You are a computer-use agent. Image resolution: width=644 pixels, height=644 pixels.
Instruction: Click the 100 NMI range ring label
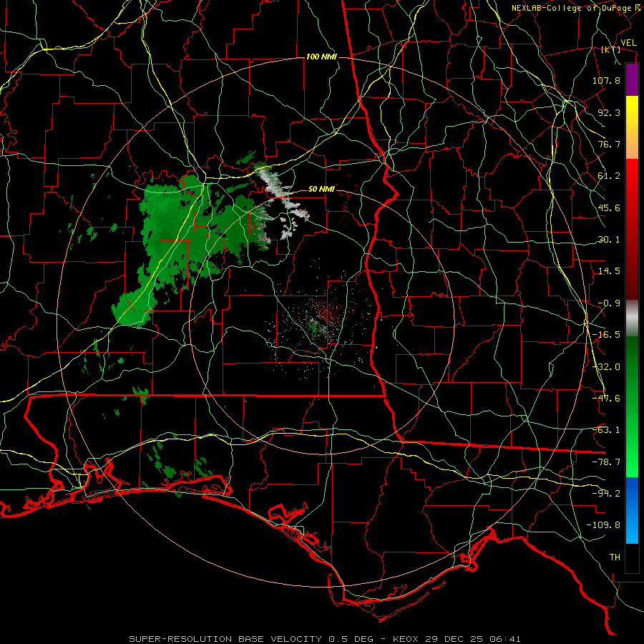point(321,57)
